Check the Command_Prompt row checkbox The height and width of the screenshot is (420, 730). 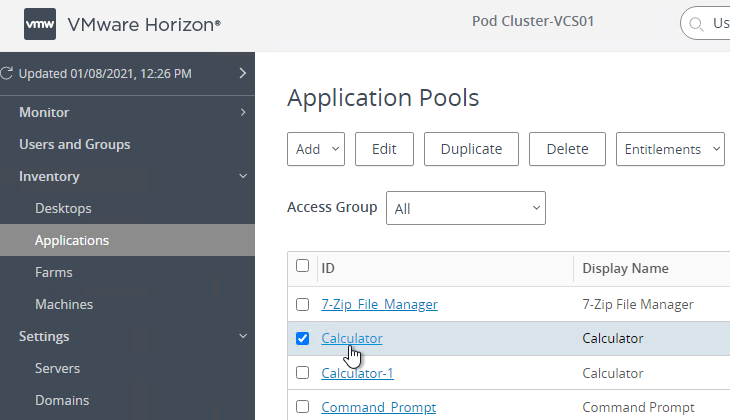pos(302,406)
